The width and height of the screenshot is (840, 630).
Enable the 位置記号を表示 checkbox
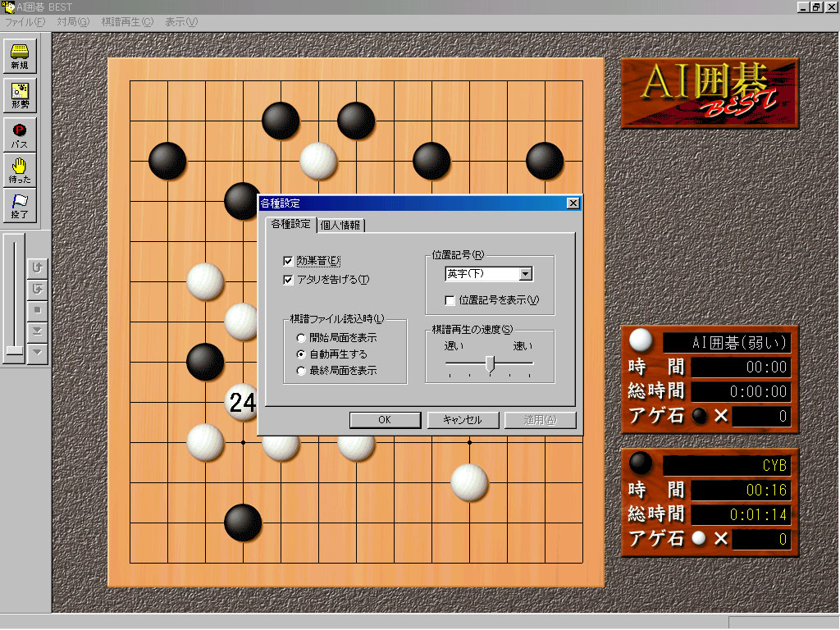click(450, 300)
